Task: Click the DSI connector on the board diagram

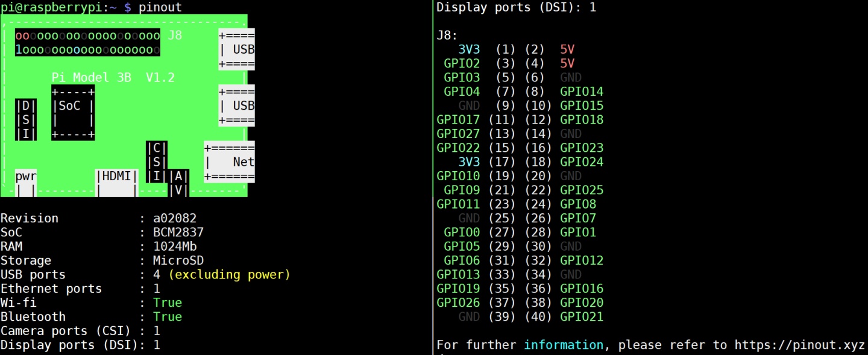Action: [x=25, y=120]
